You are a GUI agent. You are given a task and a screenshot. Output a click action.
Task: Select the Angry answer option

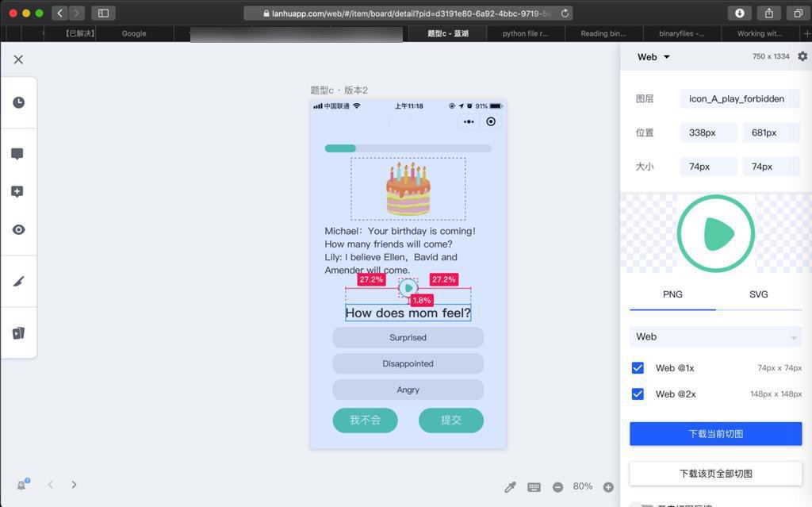[408, 390]
